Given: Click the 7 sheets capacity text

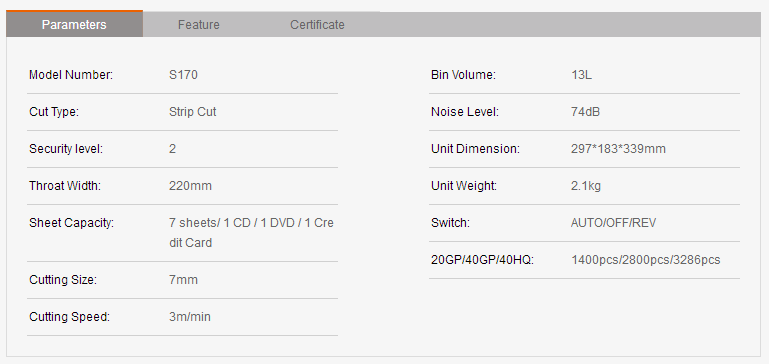Looking at the screenshot, I should pyautogui.click(x=251, y=233).
